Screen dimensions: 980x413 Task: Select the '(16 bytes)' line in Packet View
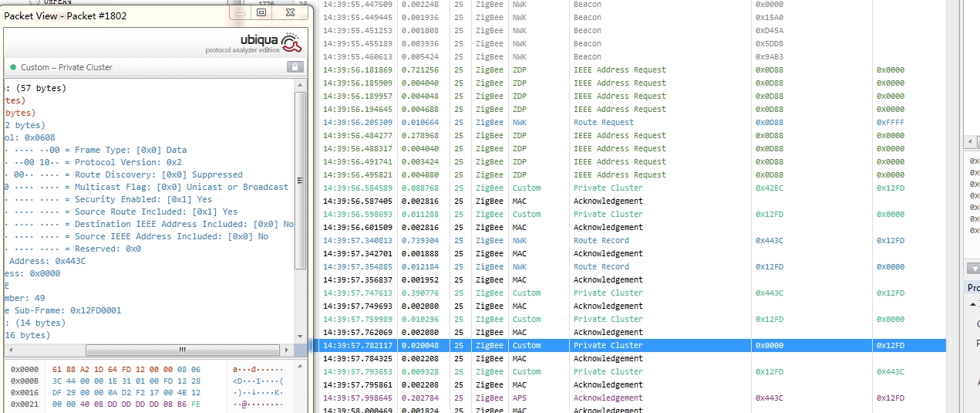(27, 335)
